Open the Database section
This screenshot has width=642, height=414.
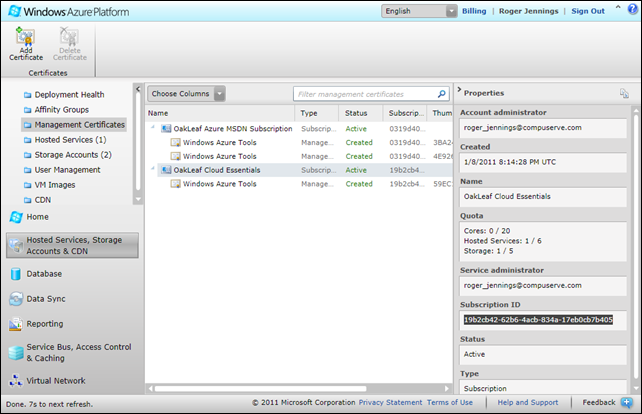coord(44,274)
